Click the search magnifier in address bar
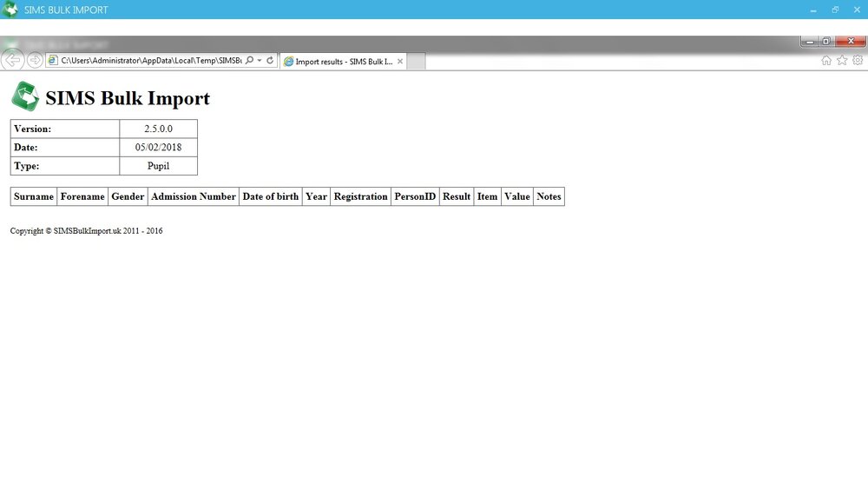Image resolution: width=868 pixels, height=490 pixels. point(250,61)
